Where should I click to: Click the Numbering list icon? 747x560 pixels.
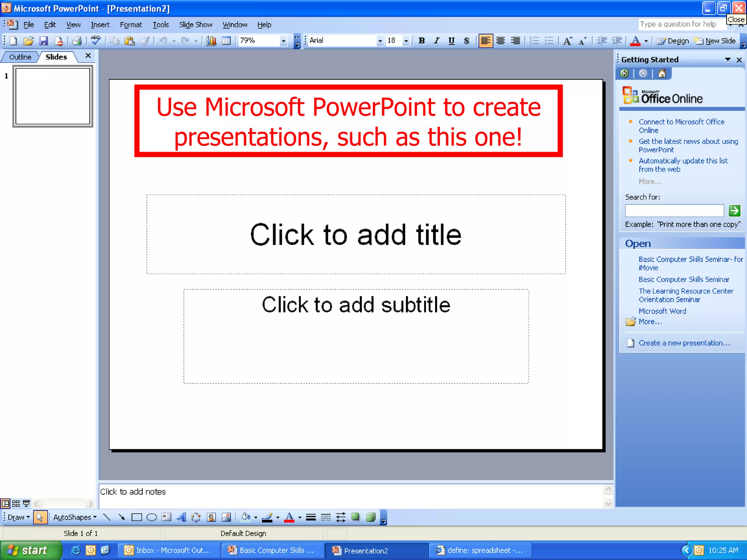534,41
